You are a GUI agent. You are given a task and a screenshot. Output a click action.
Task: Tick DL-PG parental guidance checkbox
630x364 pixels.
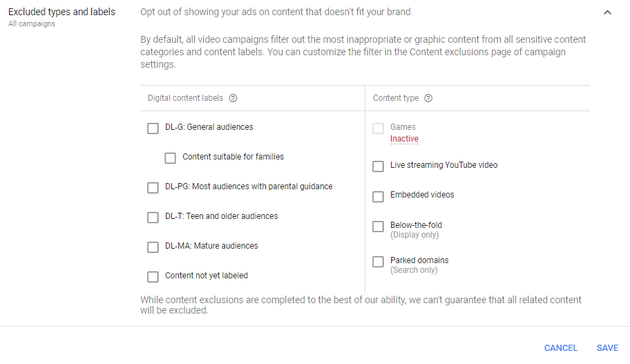click(x=153, y=188)
